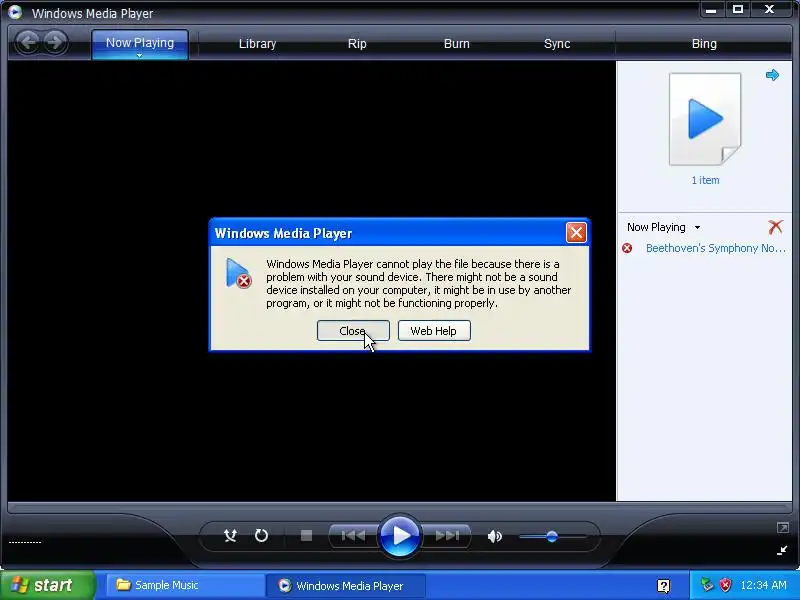Click the Forward navigation arrow button

point(55,42)
